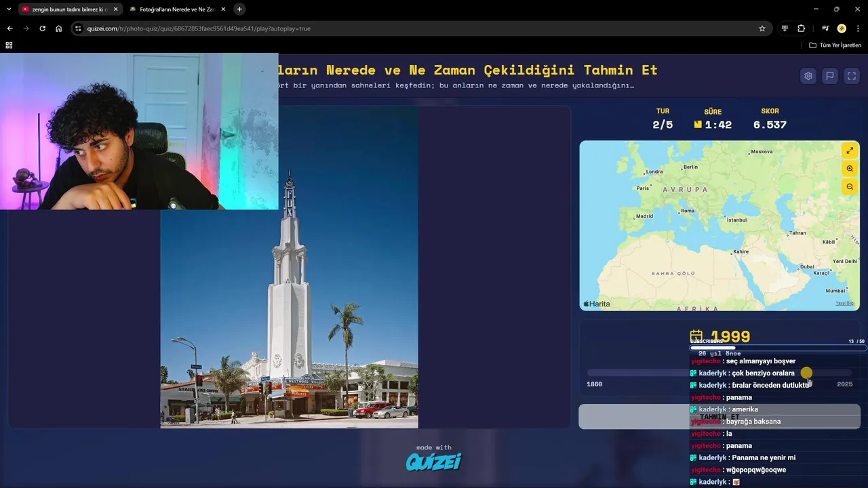The height and width of the screenshot is (488, 868).
Task: Click Tahran on the map
Action: click(797, 232)
